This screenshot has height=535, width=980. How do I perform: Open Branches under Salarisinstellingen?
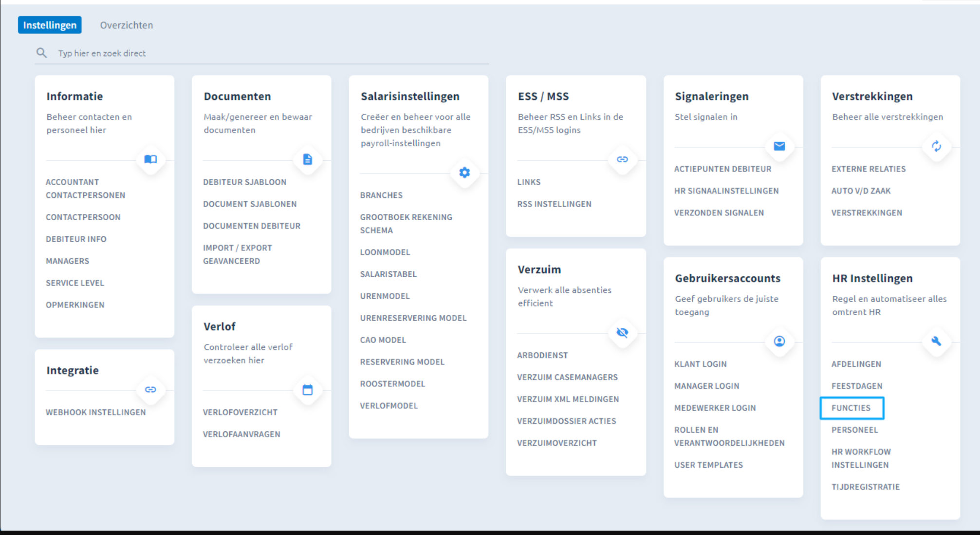point(381,195)
